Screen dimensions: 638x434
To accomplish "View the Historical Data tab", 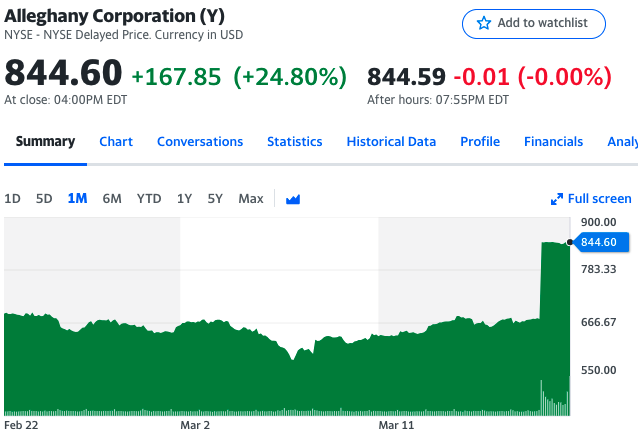I will pos(391,142).
